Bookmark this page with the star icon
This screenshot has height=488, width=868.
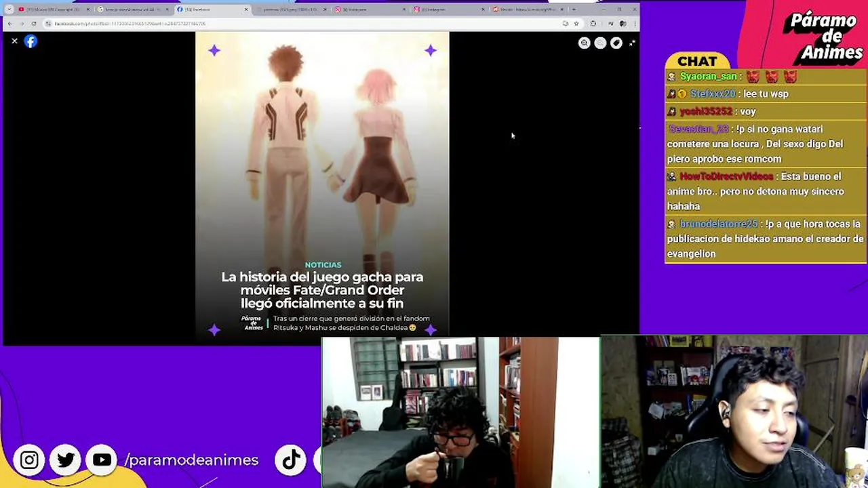(x=576, y=24)
